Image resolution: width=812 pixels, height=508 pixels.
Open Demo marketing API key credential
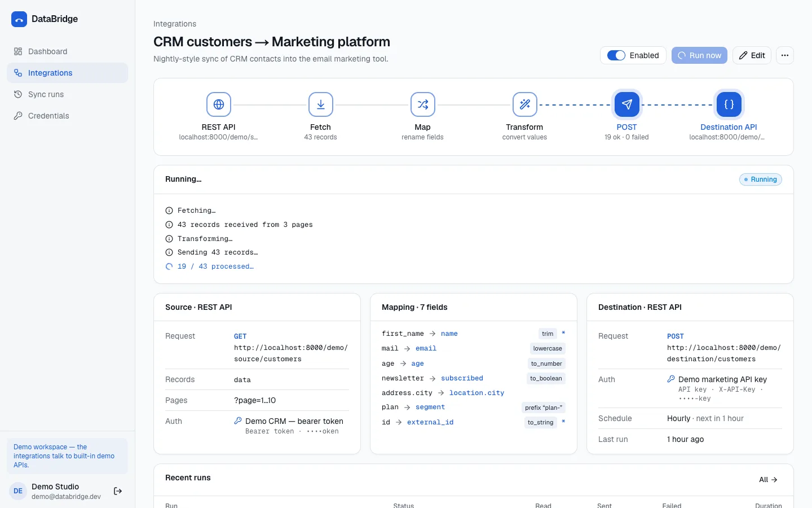point(717,379)
